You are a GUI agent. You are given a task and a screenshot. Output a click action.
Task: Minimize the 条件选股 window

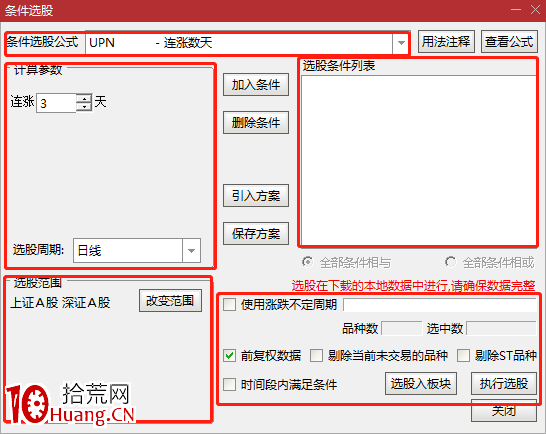pos(516,10)
